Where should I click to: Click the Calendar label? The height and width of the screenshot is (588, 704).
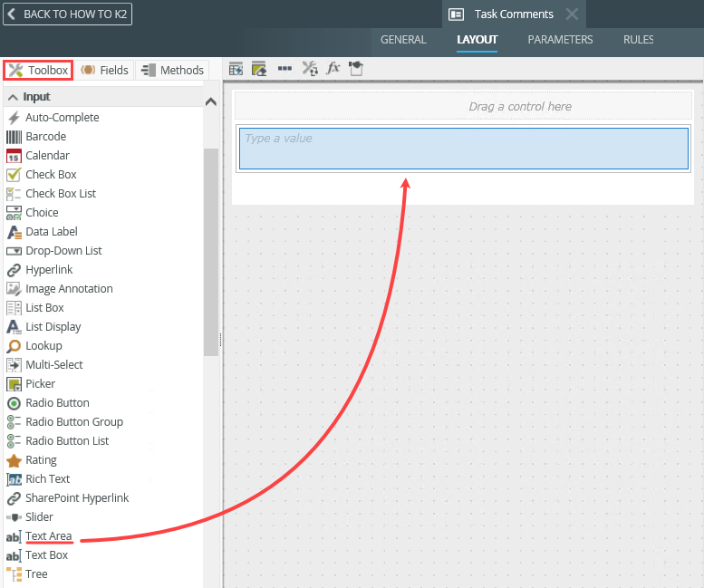coord(48,156)
